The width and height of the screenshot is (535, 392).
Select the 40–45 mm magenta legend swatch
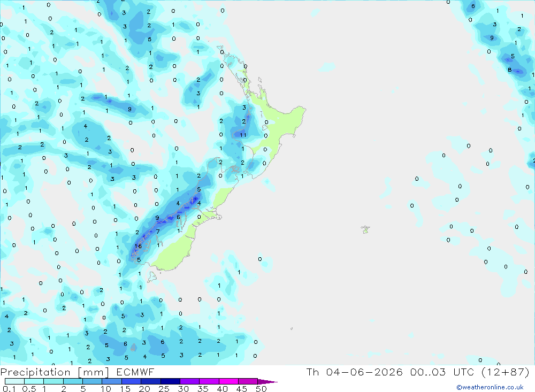point(228,381)
